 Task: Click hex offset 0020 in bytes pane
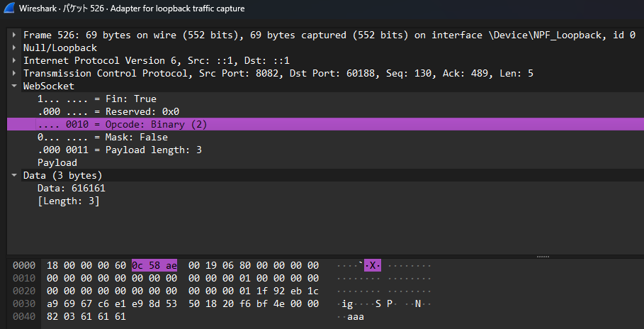point(24,291)
